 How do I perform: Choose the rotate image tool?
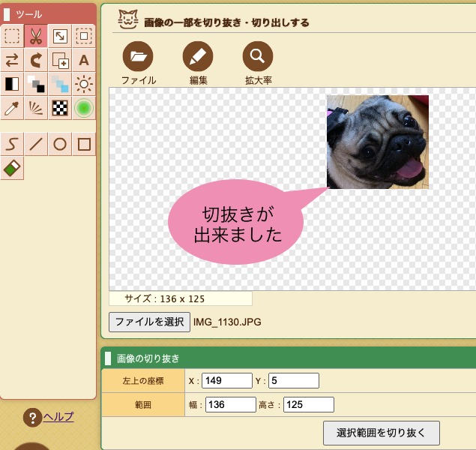tap(36, 60)
